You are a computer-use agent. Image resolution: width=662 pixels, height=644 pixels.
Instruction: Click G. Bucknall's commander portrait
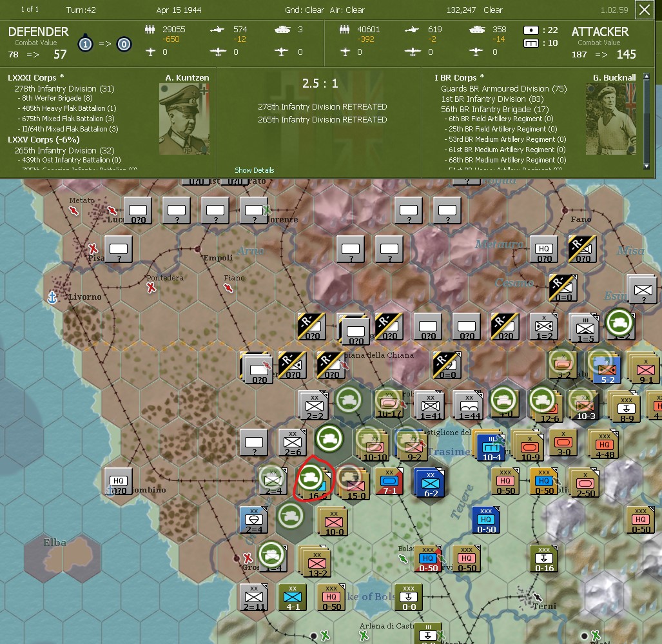click(x=611, y=119)
